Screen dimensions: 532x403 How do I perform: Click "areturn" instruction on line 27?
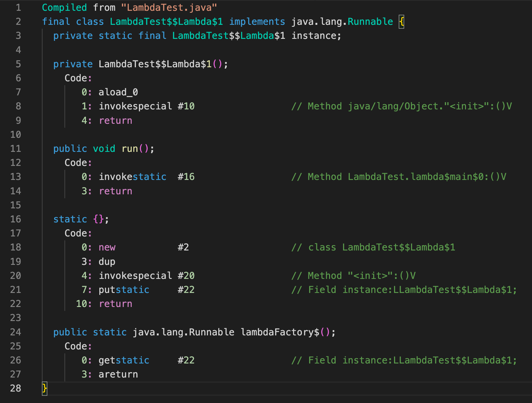click(118, 374)
